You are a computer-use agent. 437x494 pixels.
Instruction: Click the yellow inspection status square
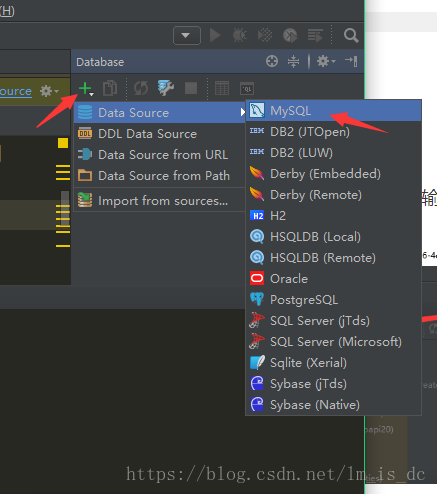[x=63, y=143]
